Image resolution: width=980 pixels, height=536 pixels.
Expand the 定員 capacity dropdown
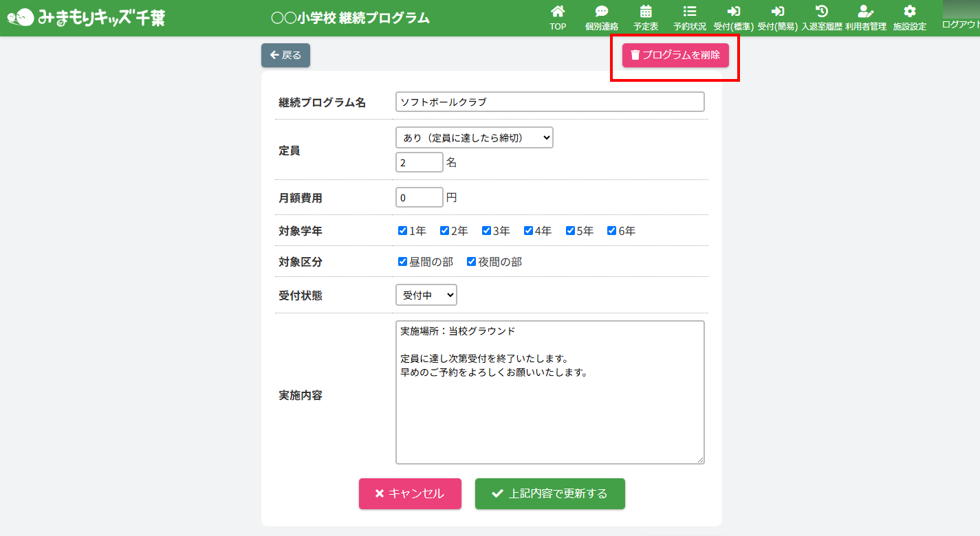474,137
